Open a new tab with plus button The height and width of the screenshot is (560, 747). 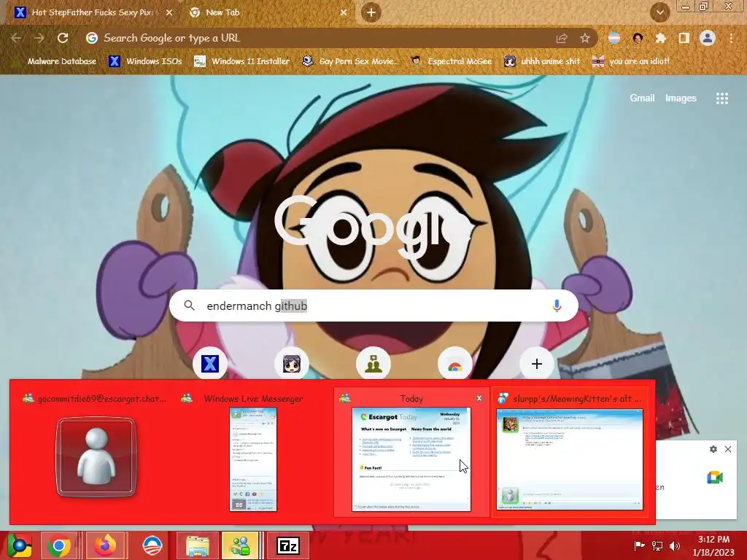pos(371,12)
